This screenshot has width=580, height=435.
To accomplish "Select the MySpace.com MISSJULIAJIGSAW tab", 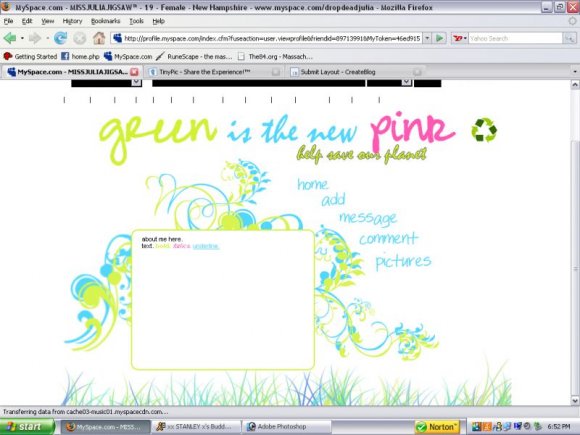I will pos(71,72).
